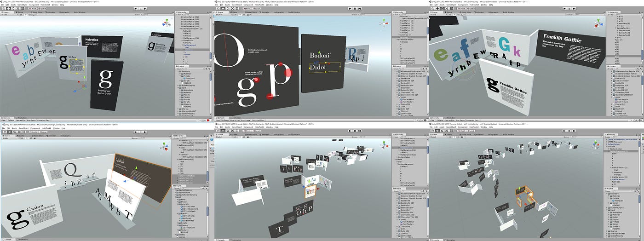Toggle 2D view mode in Helvetica scene window
The height and width of the screenshot is (241, 644).
coord(21,15)
